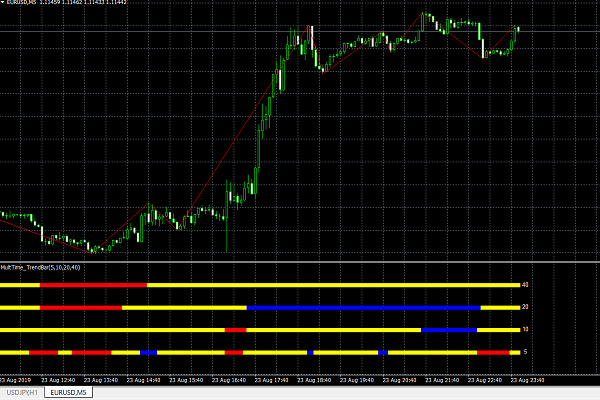This screenshot has width=600, height=400.
Task: Click the blue segment on the 10 trend bar
Action: (x=449, y=330)
